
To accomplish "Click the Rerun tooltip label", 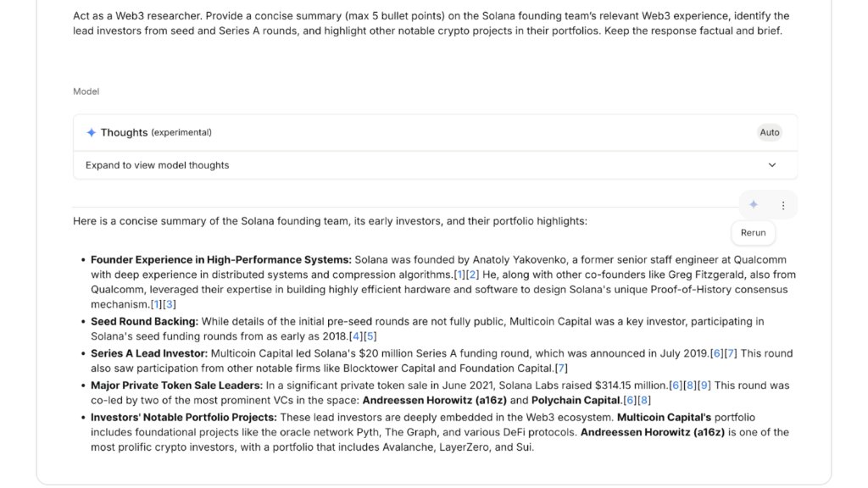I will [753, 233].
